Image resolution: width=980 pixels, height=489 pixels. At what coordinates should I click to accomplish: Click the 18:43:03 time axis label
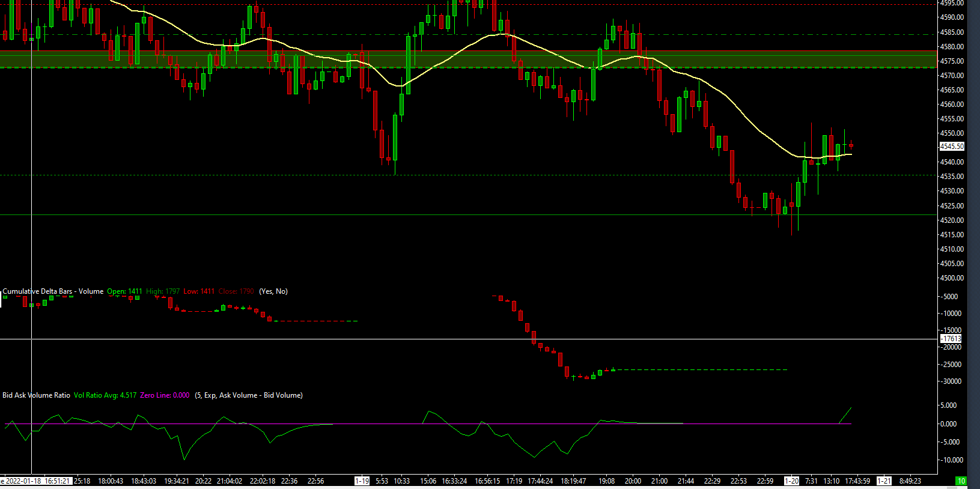144,481
